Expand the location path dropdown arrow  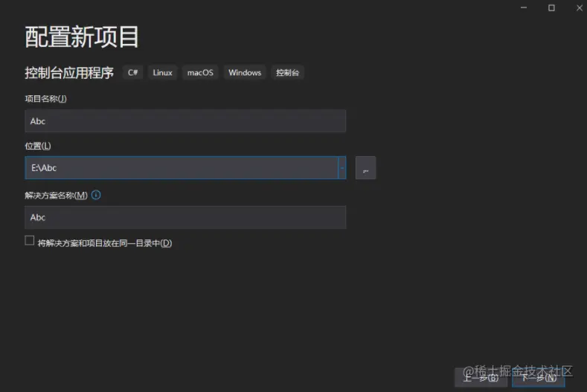(341, 167)
